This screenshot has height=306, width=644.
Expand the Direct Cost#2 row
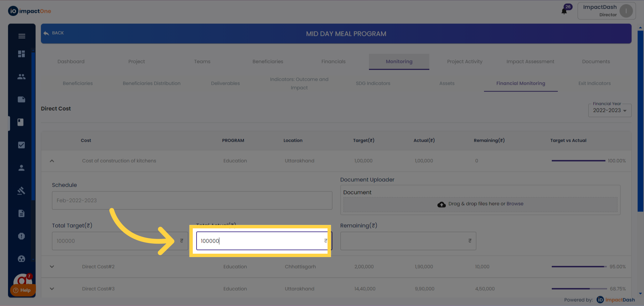pos(52,267)
